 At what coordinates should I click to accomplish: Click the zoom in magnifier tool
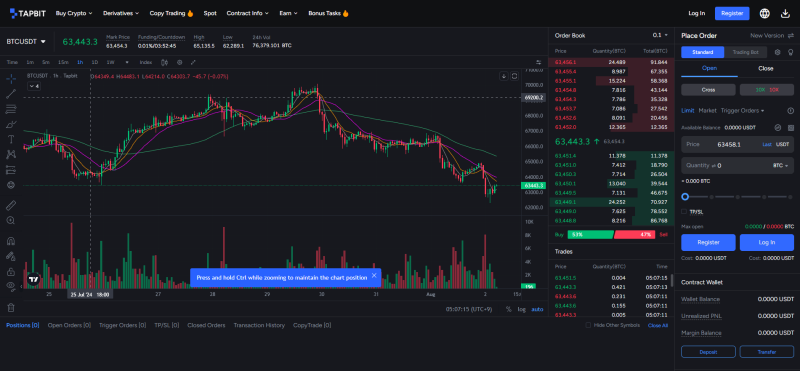(x=11, y=220)
